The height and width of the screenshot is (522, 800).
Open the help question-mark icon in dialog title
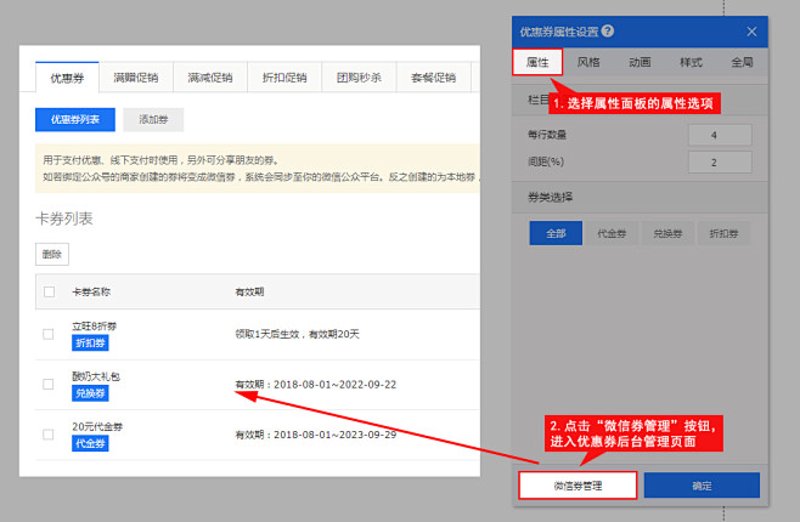(x=608, y=31)
